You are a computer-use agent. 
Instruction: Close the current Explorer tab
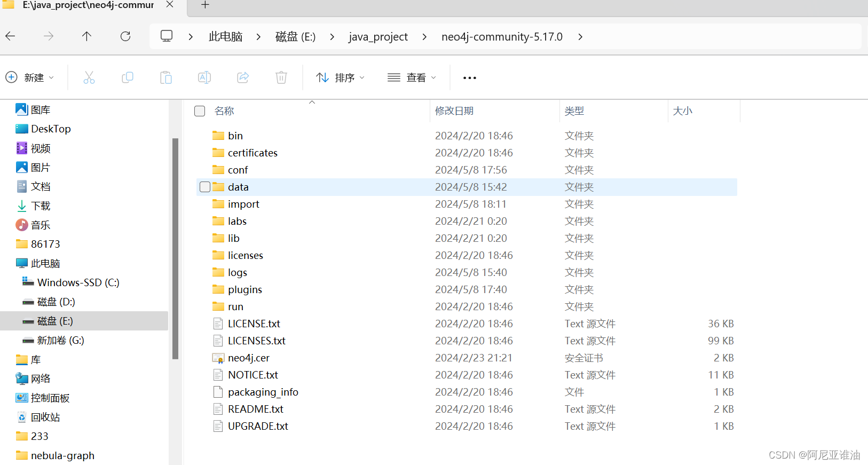click(170, 5)
